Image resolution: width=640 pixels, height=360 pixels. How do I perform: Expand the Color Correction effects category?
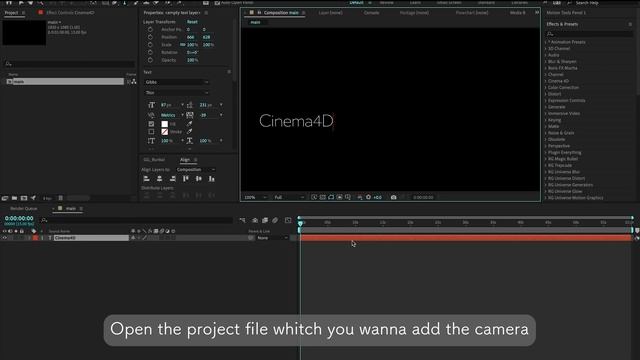(x=546, y=87)
